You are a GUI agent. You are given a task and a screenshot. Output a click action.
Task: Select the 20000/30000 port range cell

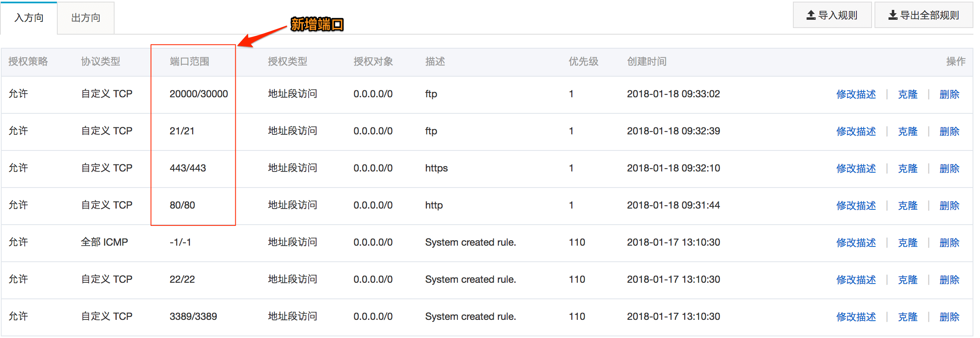[x=199, y=94]
